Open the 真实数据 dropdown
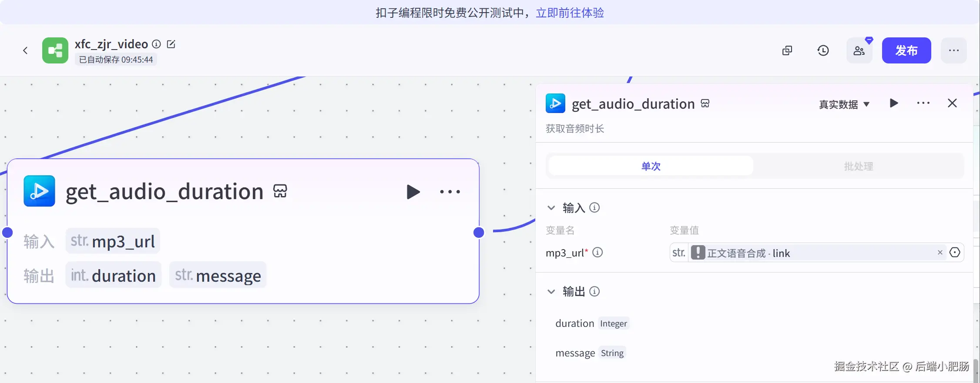This screenshot has width=980, height=383. [844, 104]
